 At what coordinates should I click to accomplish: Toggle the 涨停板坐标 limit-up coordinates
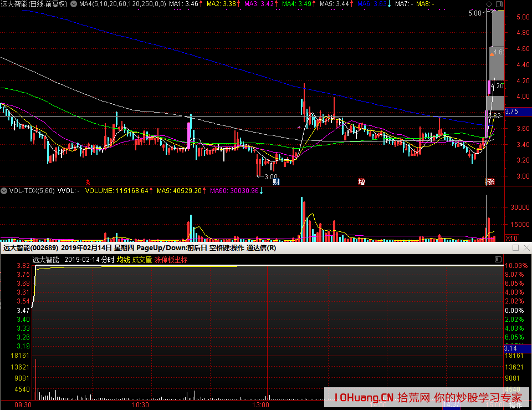[x=171, y=260]
